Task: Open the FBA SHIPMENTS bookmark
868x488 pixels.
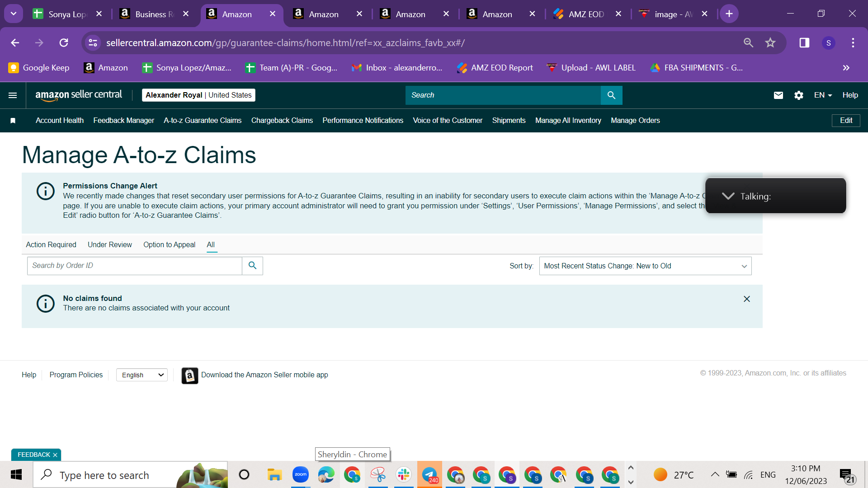Action: tap(696, 68)
